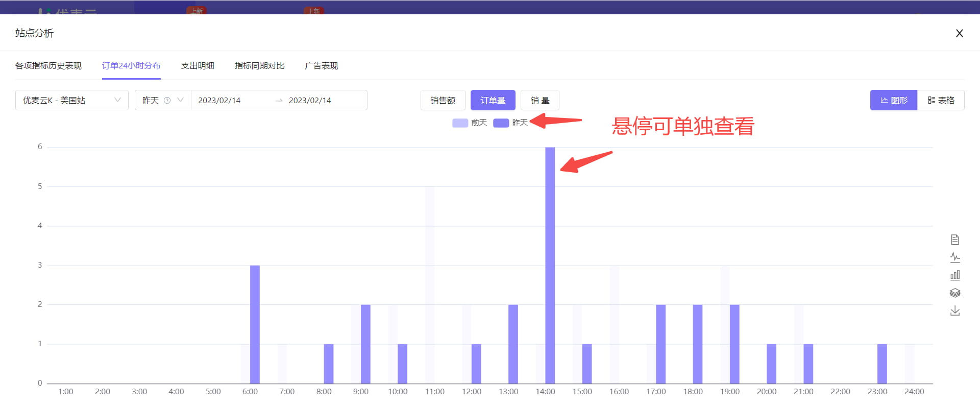Viewport: 980px width, 406px height.
Task: Switch to the 图形 chart view
Action: (x=894, y=100)
